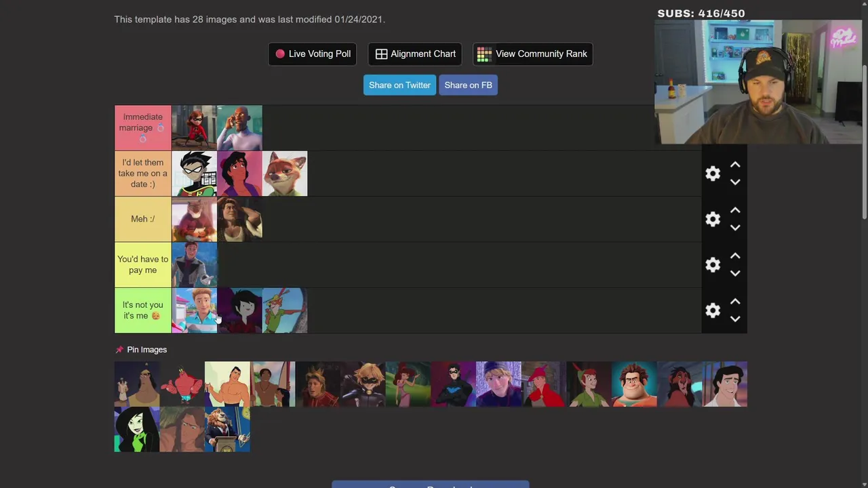Select the 'Immediate marriage' tier label

[143, 128]
